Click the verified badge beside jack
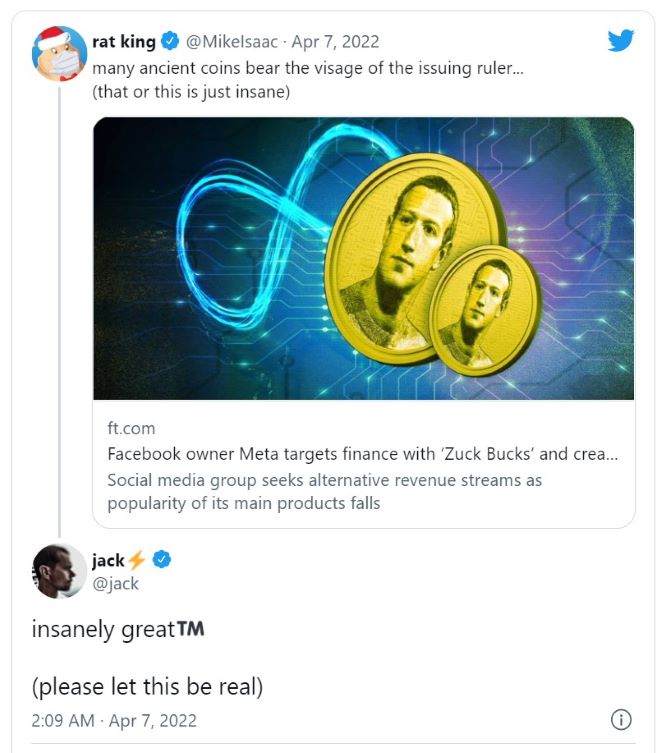Image resolution: width=667 pixels, height=753 pixels. (x=161, y=560)
